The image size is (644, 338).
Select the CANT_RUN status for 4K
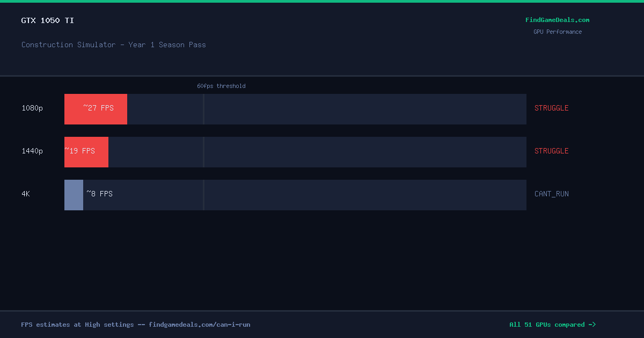tap(551, 194)
